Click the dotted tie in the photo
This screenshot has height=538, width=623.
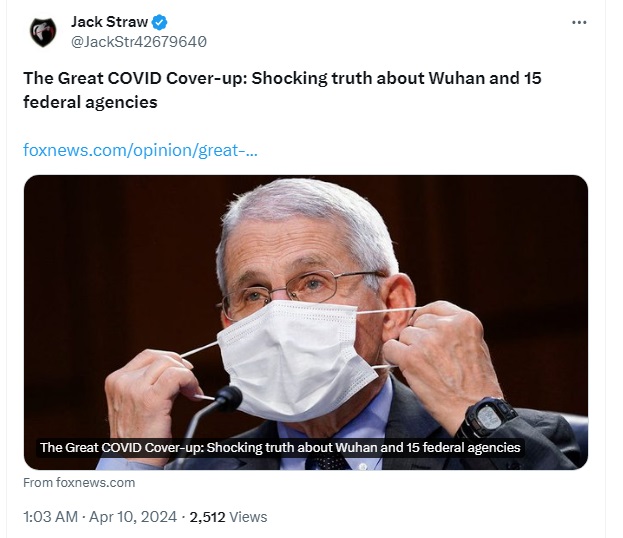tap(328, 462)
